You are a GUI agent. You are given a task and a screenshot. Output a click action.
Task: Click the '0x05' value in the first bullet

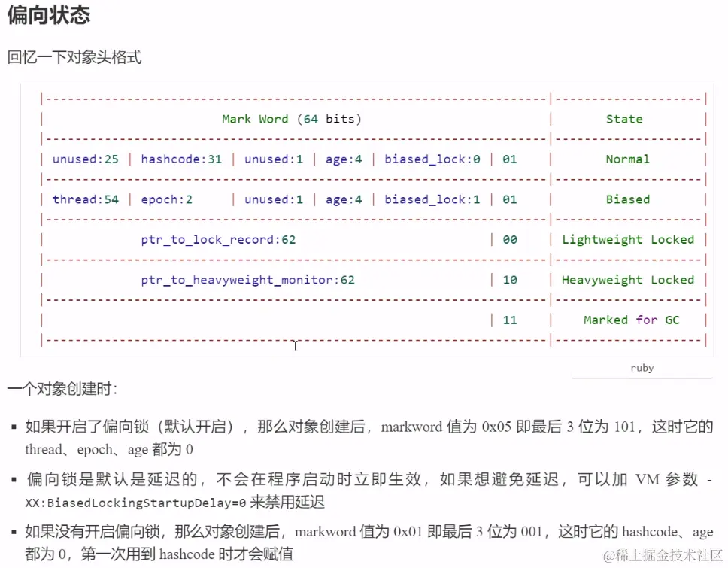pyautogui.click(x=496, y=427)
